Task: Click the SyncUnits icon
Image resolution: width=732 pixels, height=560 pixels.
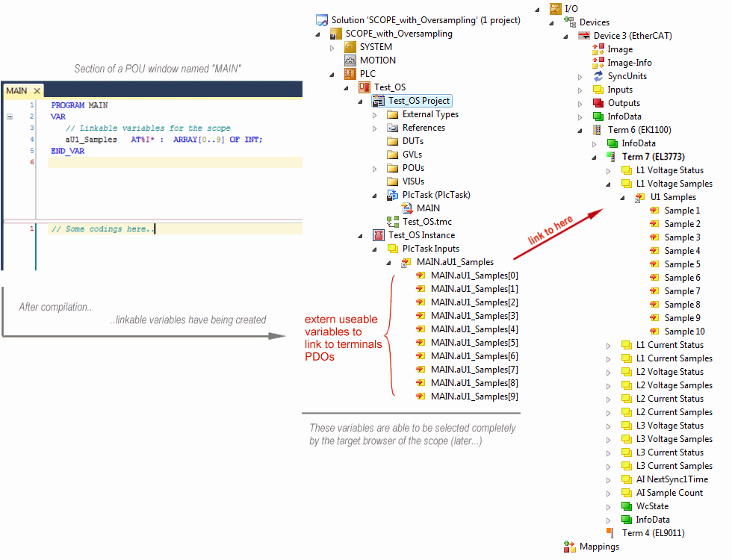Action: coord(598,76)
